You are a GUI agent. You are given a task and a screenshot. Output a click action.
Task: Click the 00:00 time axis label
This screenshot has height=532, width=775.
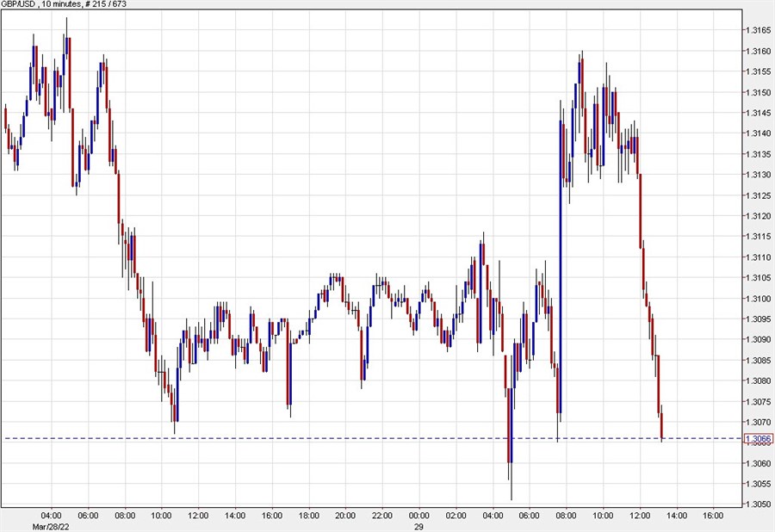pos(418,516)
